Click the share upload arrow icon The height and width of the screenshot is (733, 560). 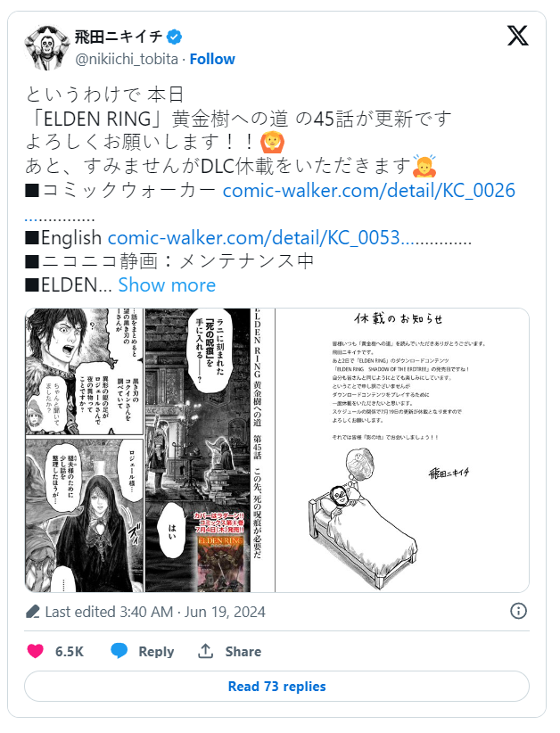(x=206, y=651)
